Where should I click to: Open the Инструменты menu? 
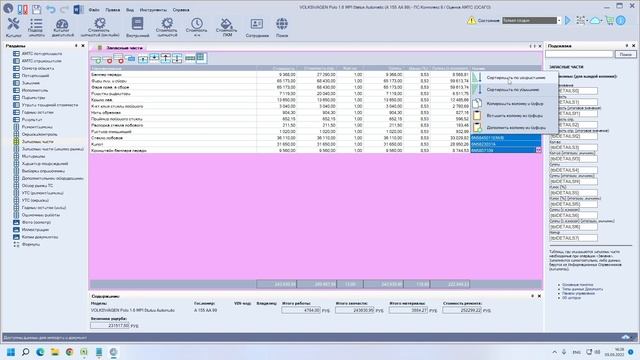pos(153,10)
